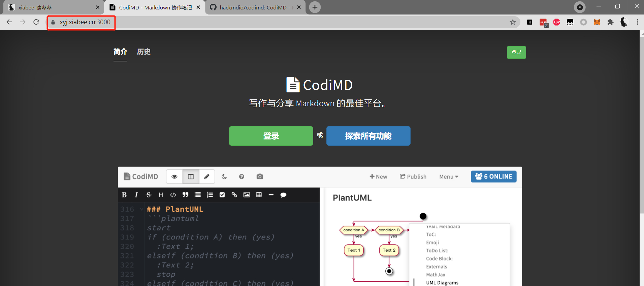Click the large green 登录 button
This screenshot has height=286, width=644.
[271, 136]
